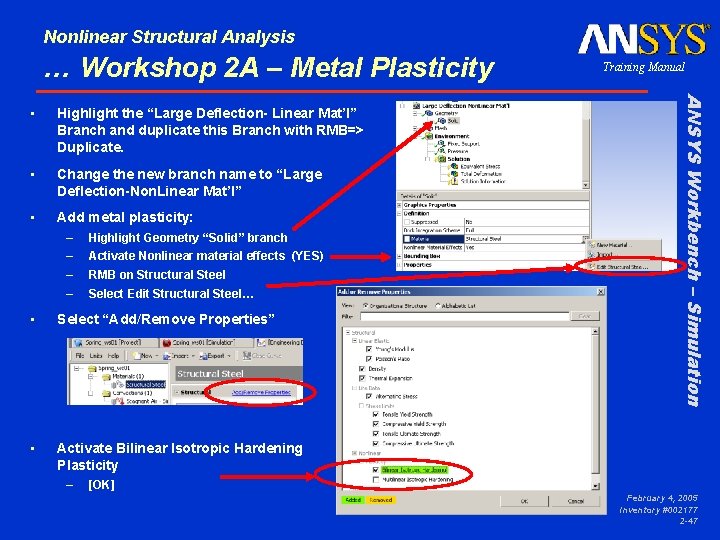720x540 pixels.
Task: Click the Total Deformation result icon
Action: (x=454, y=174)
